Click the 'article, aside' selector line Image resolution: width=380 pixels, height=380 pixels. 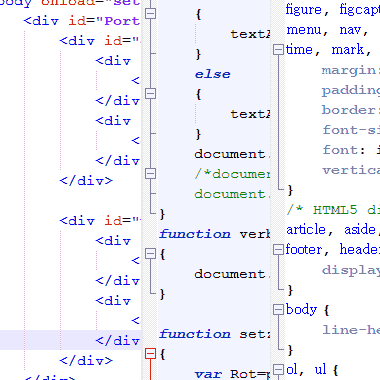point(333,230)
